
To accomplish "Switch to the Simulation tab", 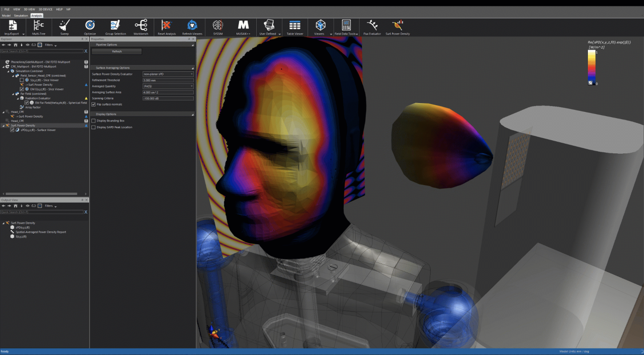I will tap(21, 15).
